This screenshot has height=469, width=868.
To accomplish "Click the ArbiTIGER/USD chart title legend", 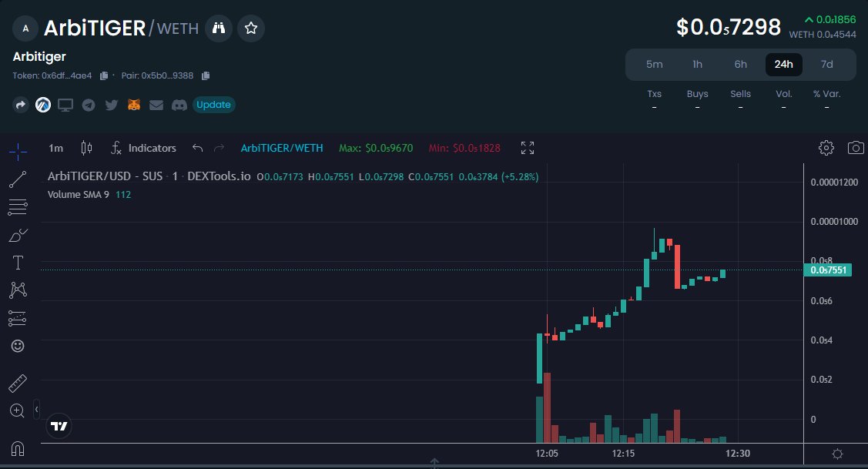I will pyautogui.click(x=149, y=176).
